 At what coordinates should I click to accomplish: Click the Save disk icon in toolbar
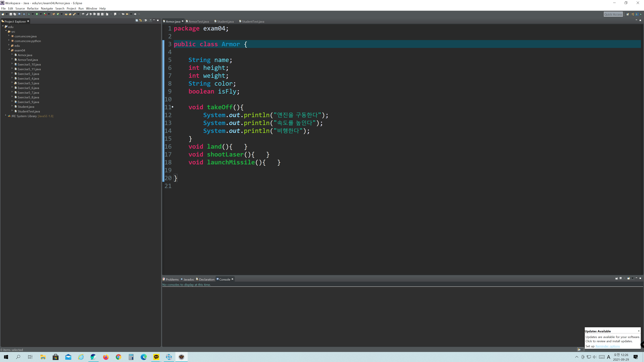tap(11, 14)
